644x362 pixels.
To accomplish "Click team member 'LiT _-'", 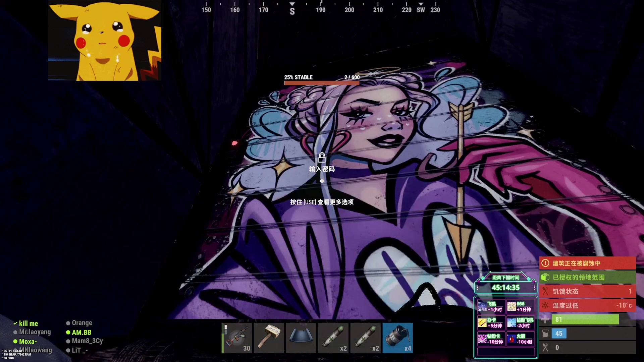I will coord(79,350).
